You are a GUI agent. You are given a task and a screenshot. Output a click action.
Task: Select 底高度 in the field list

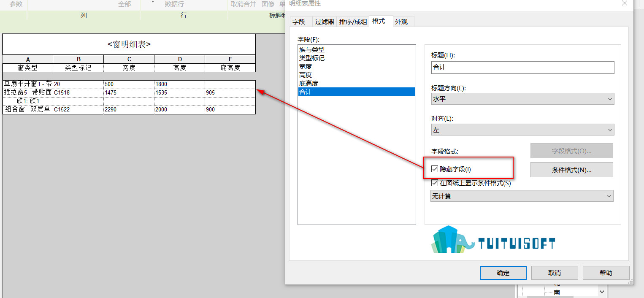356,83
